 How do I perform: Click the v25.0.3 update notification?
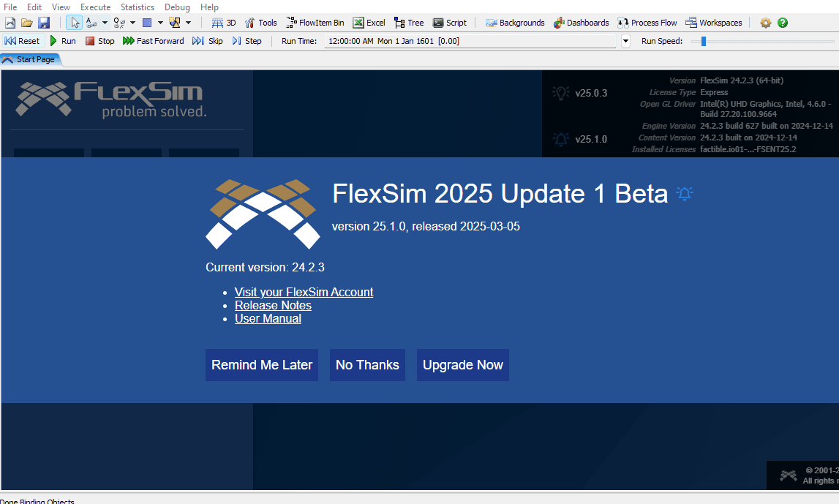pos(580,93)
